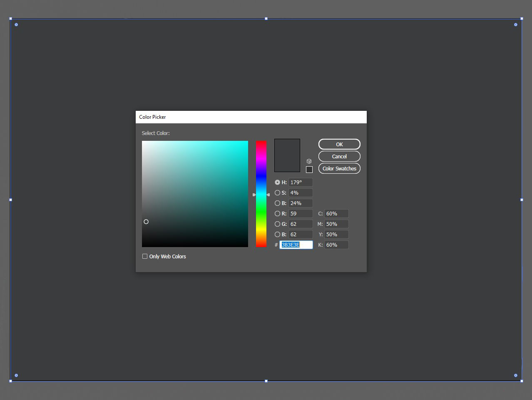
Task: Click the bottom-left live corner widget of rectangle
Action: point(16,375)
